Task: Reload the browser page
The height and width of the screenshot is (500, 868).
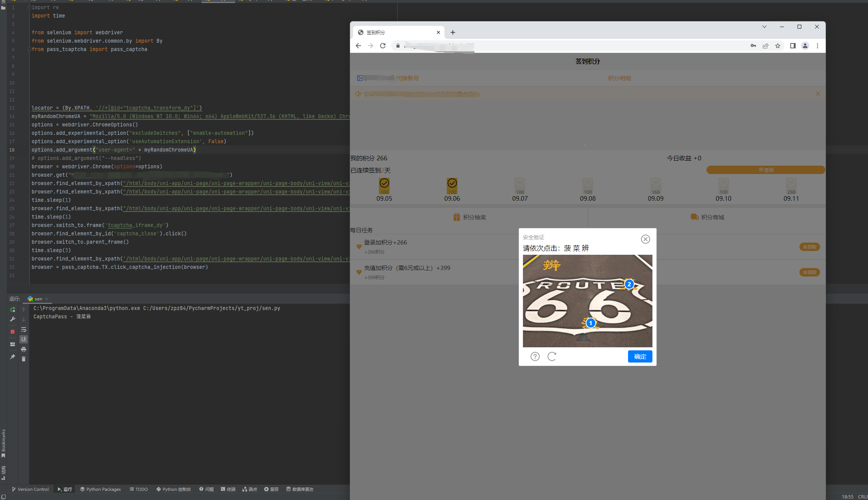Action: coord(383,46)
